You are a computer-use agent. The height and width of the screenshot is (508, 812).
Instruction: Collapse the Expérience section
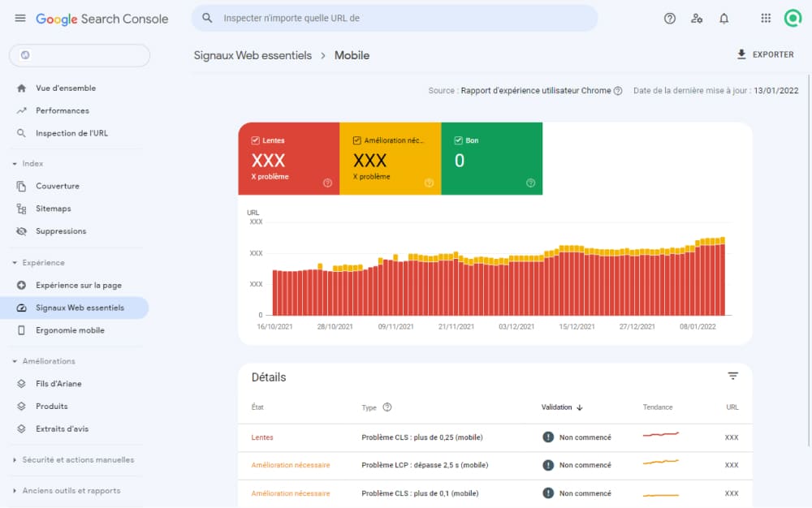click(15, 263)
